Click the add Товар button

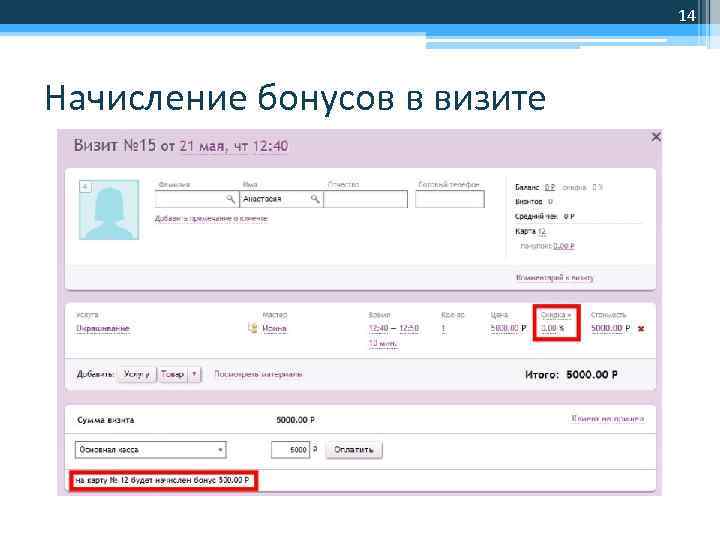(173, 375)
